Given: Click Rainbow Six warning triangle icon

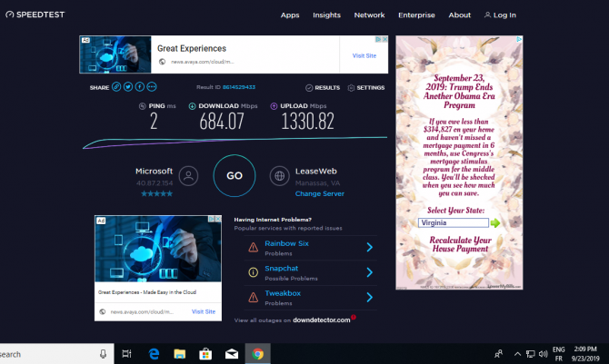Looking at the screenshot, I should (x=254, y=247).
